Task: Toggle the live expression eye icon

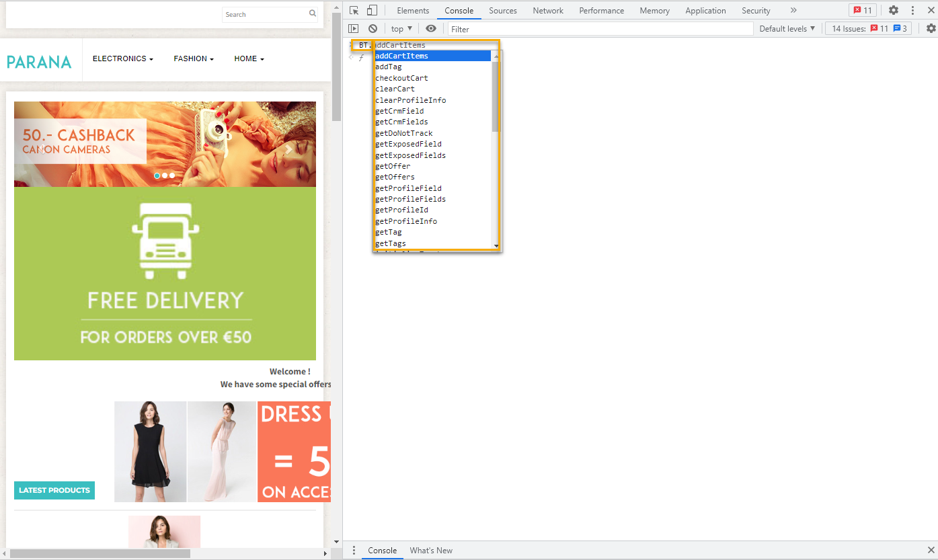Action: pyautogui.click(x=431, y=28)
